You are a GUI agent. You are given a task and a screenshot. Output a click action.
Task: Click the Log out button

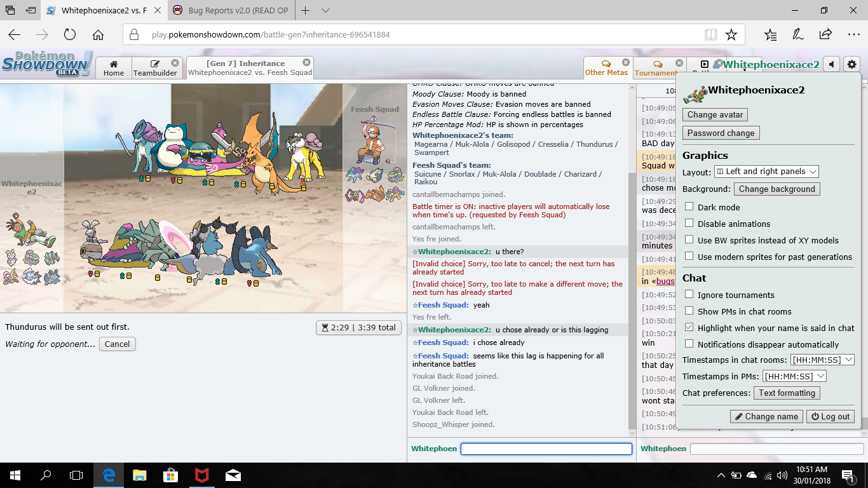[831, 416]
